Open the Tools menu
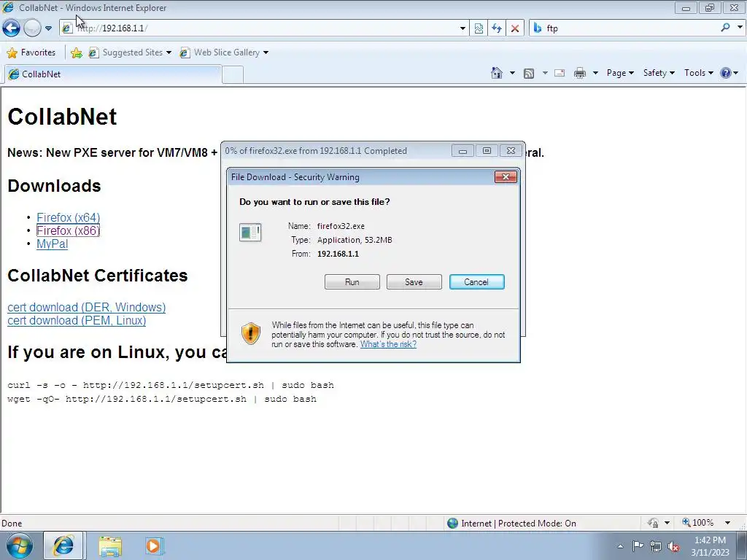 click(x=698, y=73)
